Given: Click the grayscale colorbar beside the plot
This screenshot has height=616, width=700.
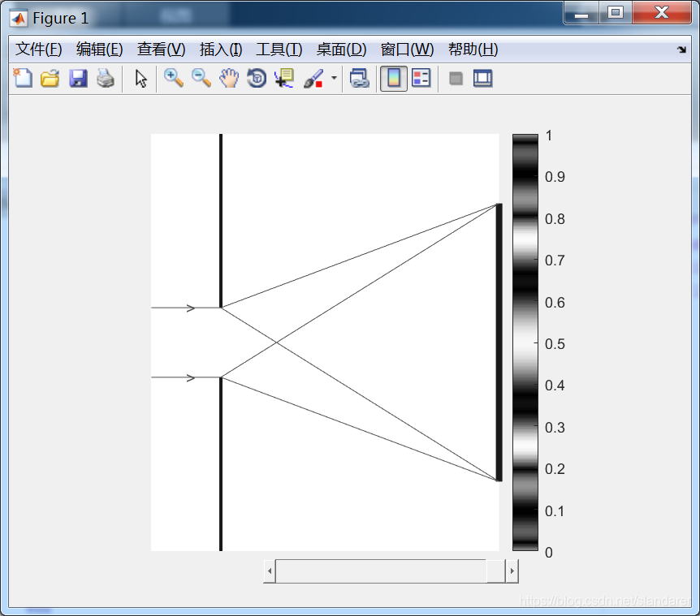Looking at the screenshot, I should pyautogui.click(x=525, y=342).
